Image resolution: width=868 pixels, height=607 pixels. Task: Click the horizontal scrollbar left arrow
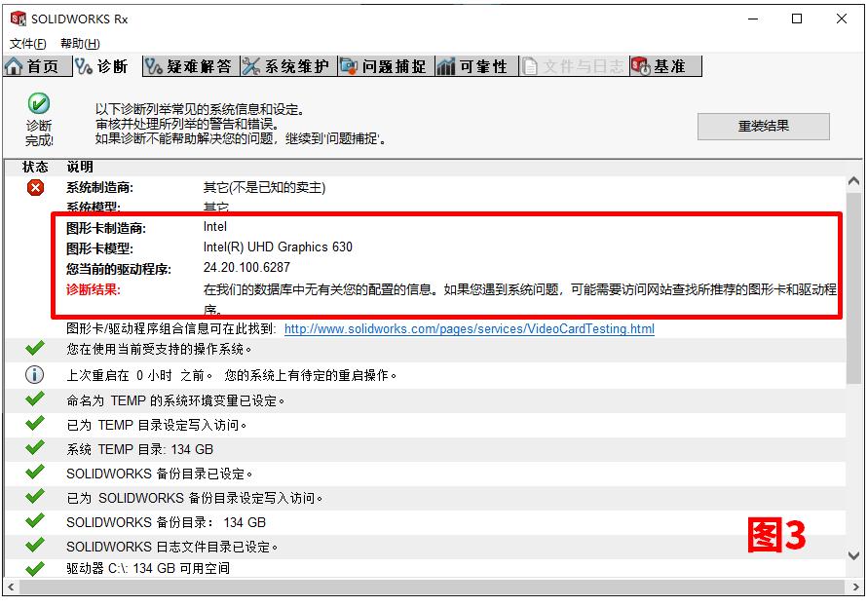(x=11, y=587)
